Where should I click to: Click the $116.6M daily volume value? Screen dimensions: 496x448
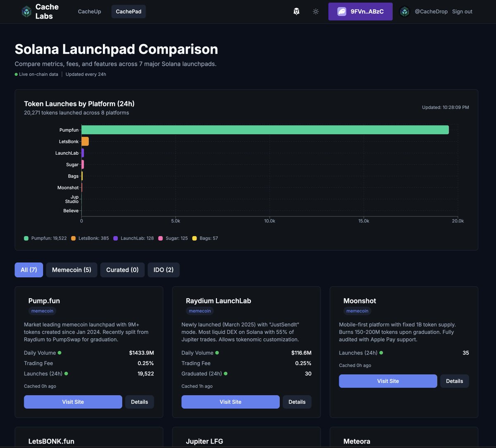pyautogui.click(x=301, y=353)
